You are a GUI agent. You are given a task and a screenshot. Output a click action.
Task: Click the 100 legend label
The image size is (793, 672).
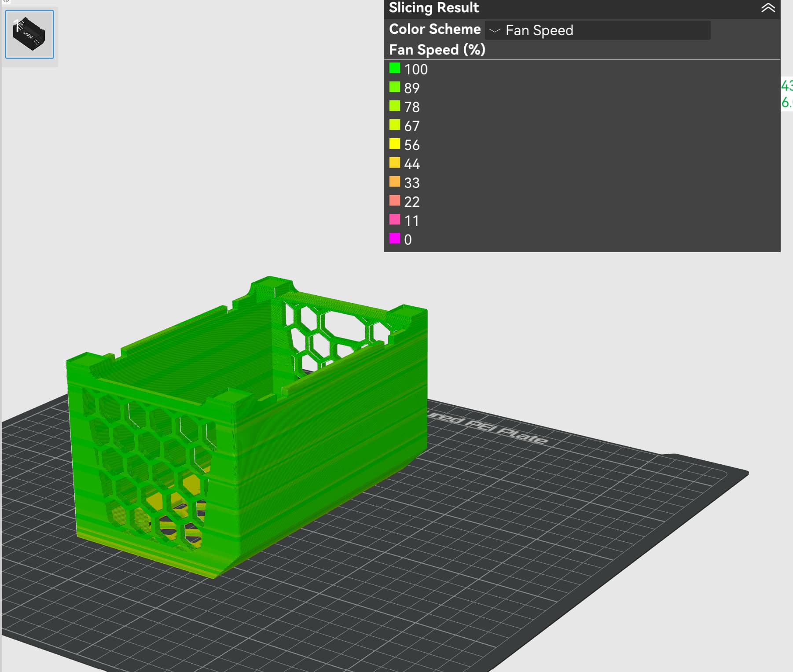(416, 70)
